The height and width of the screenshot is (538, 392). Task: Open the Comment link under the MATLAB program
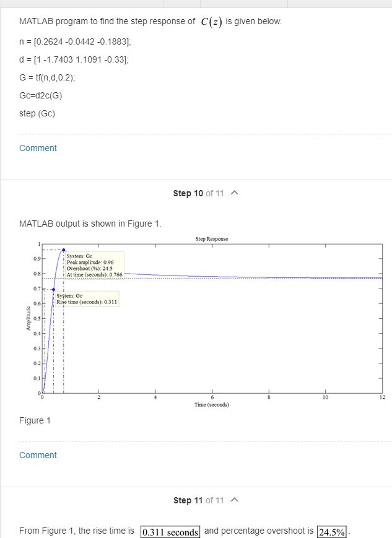pos(38,148)
